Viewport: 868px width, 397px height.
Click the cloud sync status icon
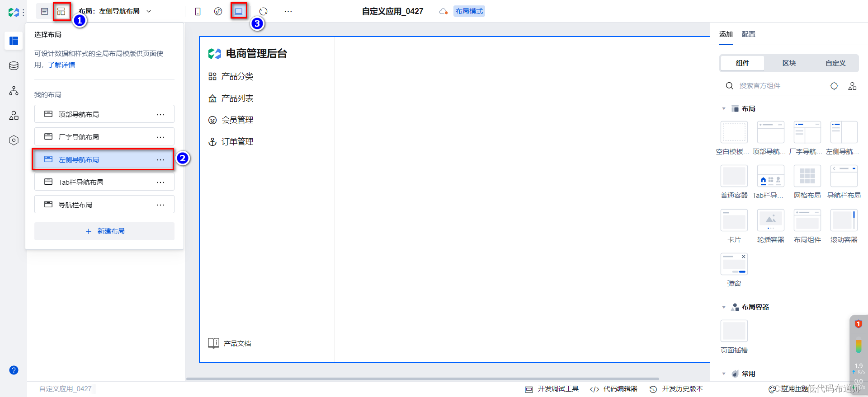443,11
